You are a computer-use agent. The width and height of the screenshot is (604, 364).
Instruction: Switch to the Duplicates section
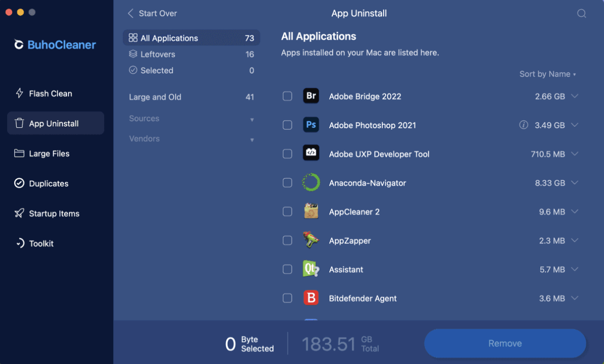(x=48, y=184)
